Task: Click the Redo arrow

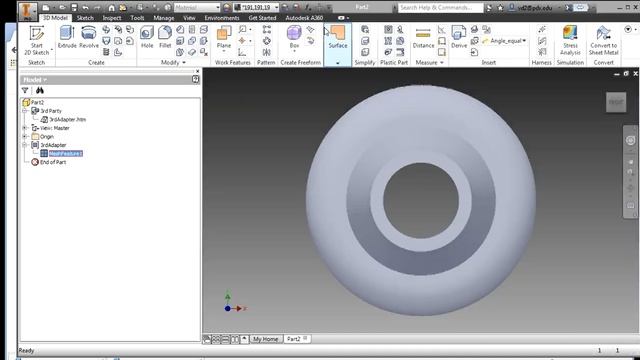Action: (x=97, y=7)
